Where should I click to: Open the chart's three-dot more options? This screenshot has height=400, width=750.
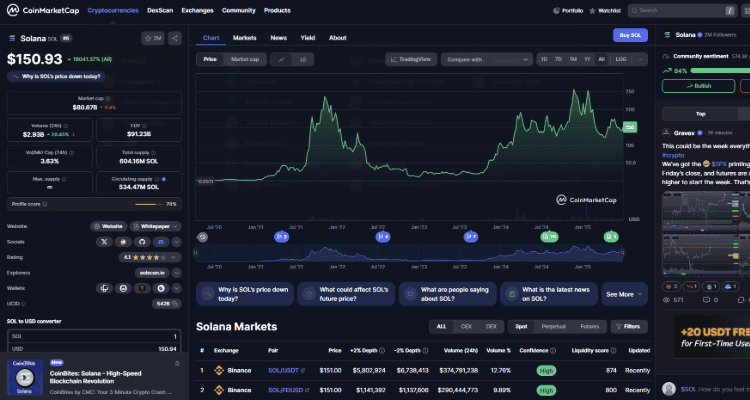(640, 59)
